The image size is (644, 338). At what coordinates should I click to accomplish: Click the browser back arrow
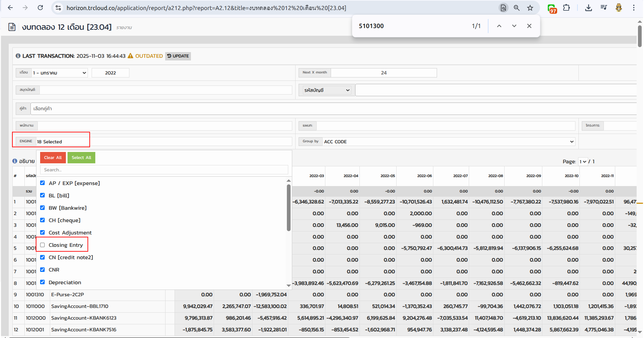pyautogui.click(x=10, y=8)
